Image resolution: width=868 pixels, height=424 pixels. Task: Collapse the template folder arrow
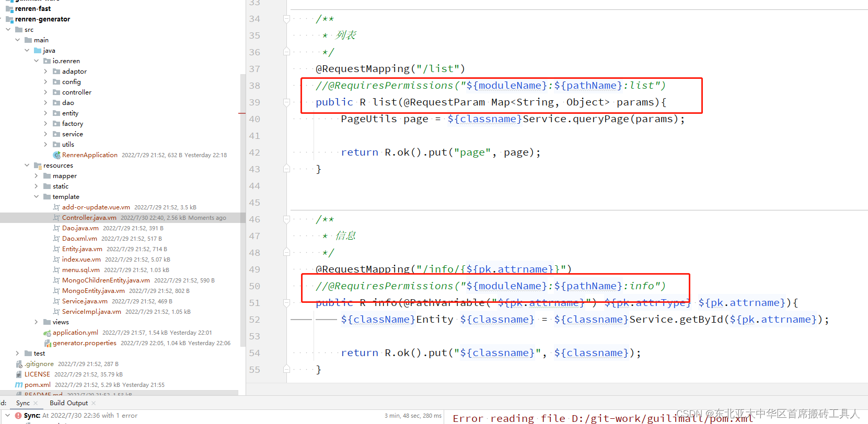pyautogui.click(x=37, y=197)
